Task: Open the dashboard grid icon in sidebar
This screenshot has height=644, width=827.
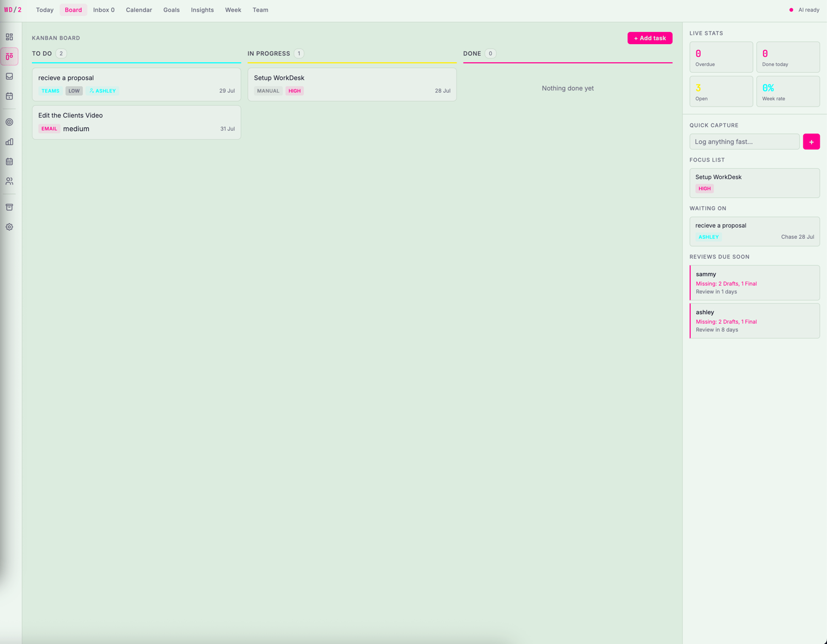Action: pos(9,37)
